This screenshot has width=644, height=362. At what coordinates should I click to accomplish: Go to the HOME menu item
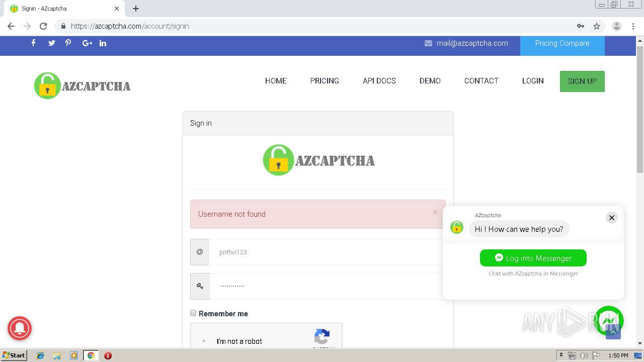276,81
